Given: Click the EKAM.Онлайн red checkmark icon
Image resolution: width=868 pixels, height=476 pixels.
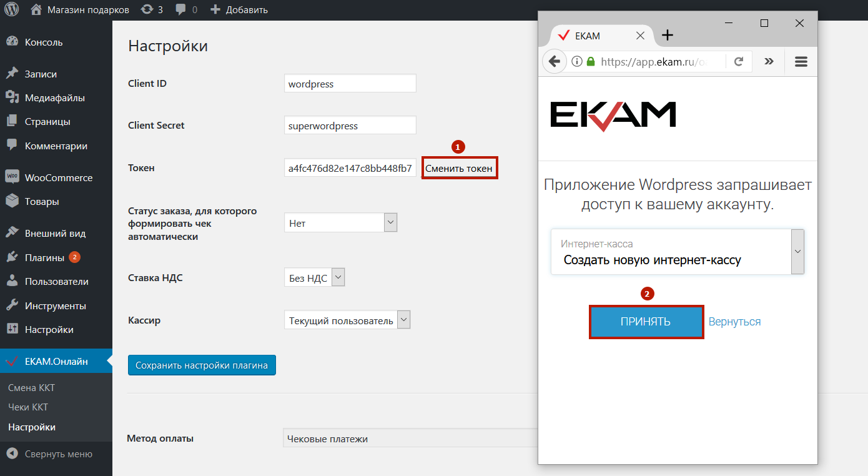Looking at the screenshot, I should [12, 361].
